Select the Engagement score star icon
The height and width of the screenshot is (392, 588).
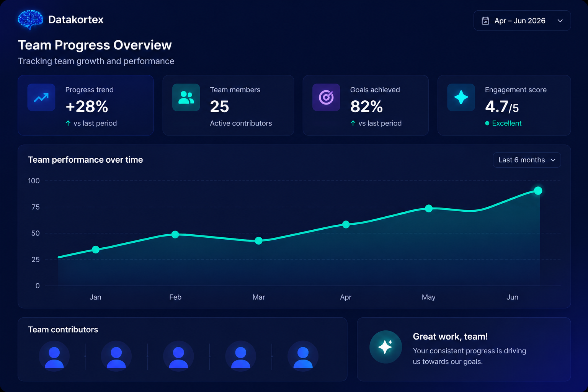pyautogui.click(x=461, y=97)
